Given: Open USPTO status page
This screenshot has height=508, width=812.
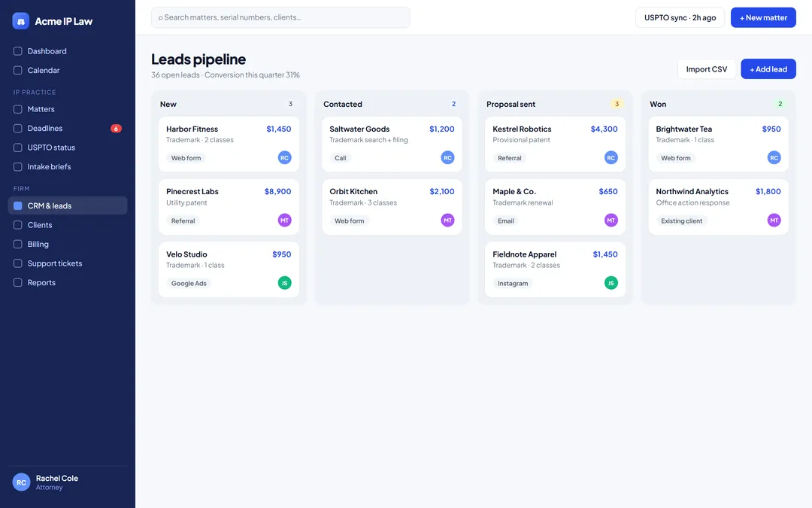Looking at the screenshot, I should tap(68, 148).
